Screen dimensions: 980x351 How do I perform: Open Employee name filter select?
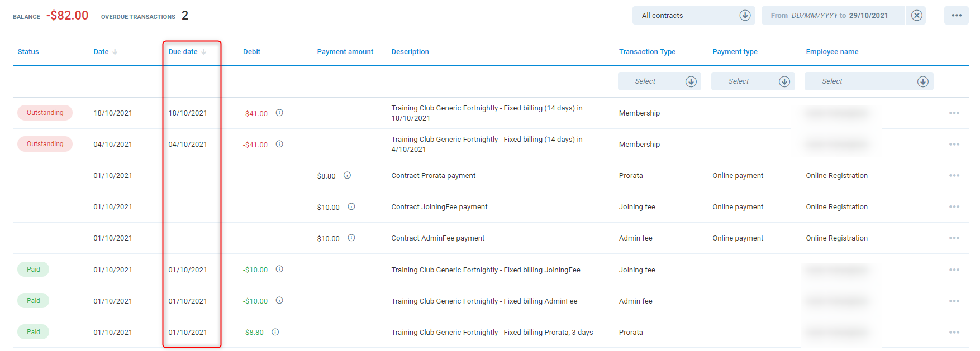[868, 81]
